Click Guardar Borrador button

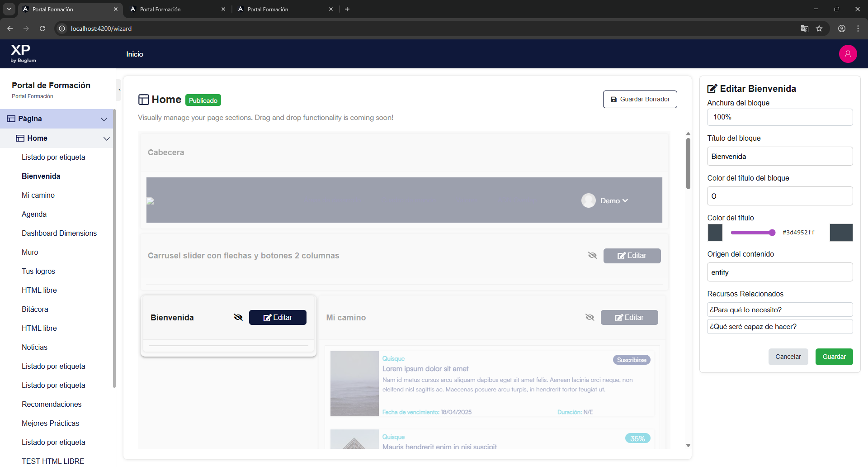[x=640, y=99]
